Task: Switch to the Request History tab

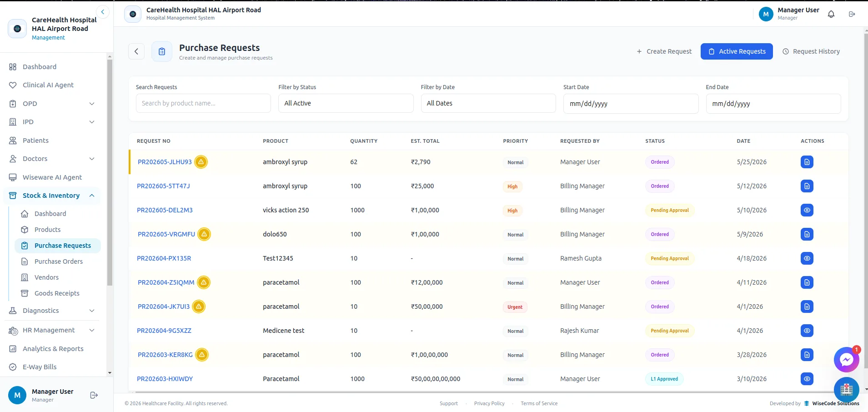Action: [811, 51]
